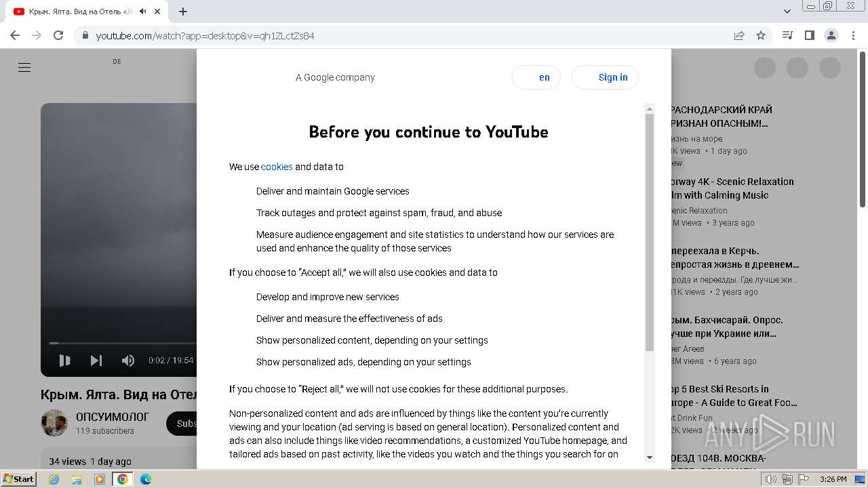Skip to next video
This screenshot has width=868, height=488.
pos(96,361)
